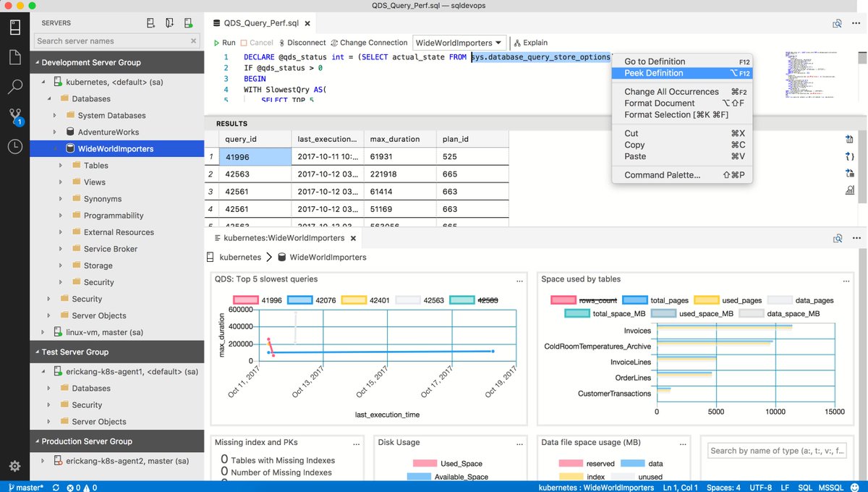Screen dimensions: 868x492
Task: Open the Explorer file icon in activity bar
Action: pos(15,57)
